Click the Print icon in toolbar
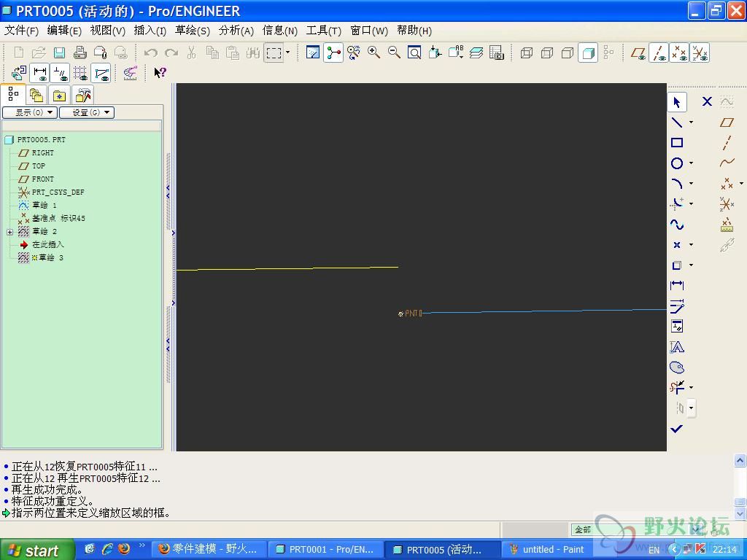Screen dimensions: 747x560 click(80, 52)
